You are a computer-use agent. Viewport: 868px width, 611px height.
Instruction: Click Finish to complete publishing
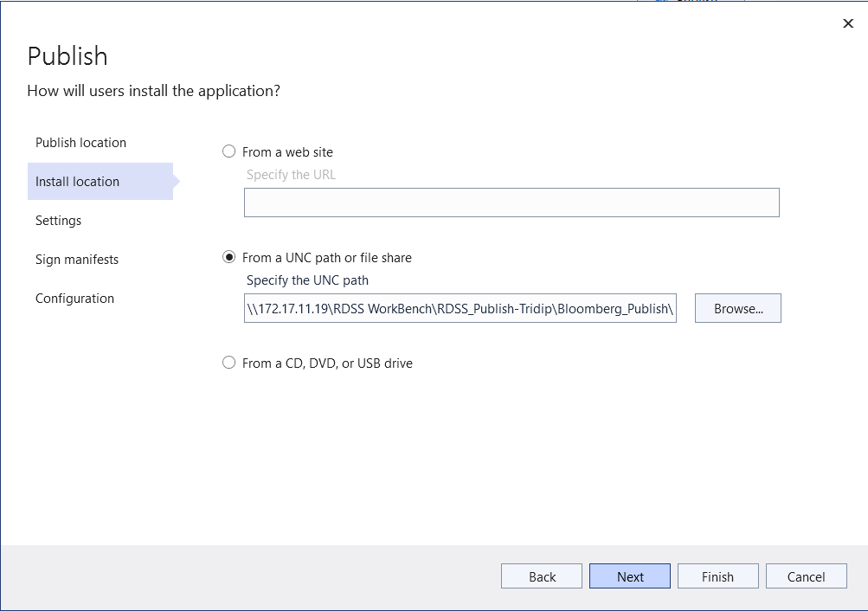tap(717, 576)
